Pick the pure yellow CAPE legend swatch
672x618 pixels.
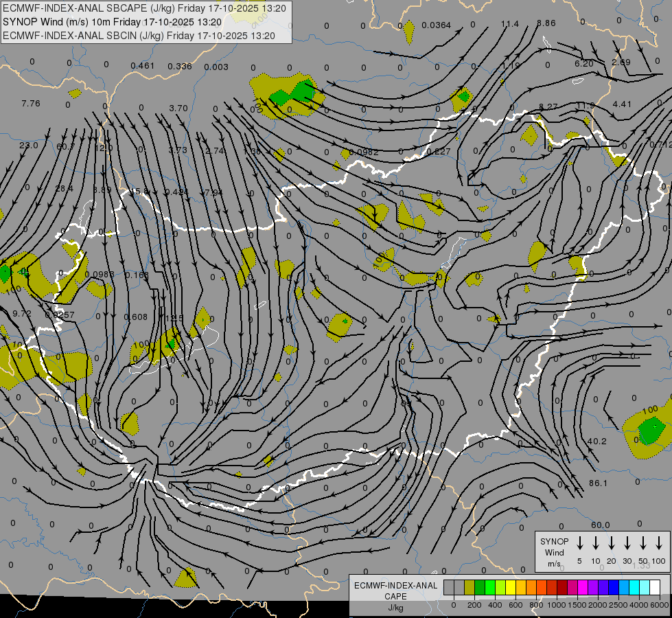pos(511,588)
